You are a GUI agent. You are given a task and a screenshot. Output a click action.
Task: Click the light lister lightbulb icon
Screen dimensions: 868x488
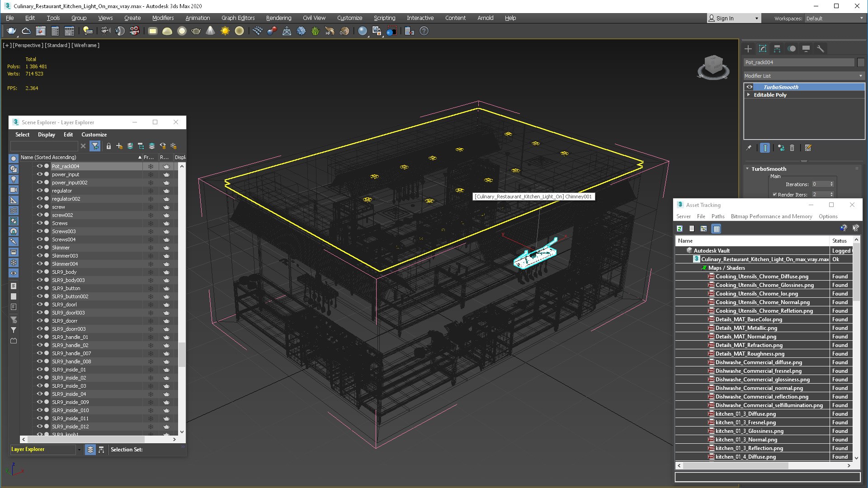click(88, 31)
